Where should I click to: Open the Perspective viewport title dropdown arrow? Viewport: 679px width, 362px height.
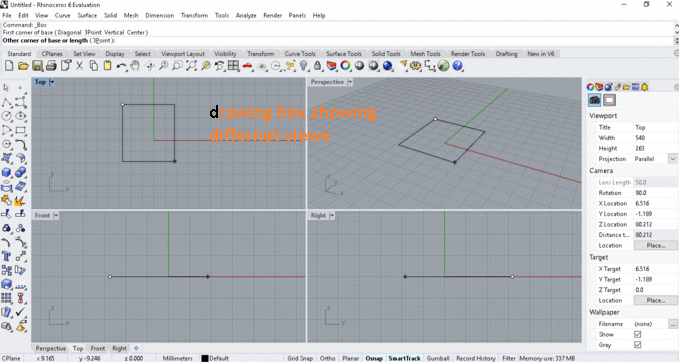[350, 82]
